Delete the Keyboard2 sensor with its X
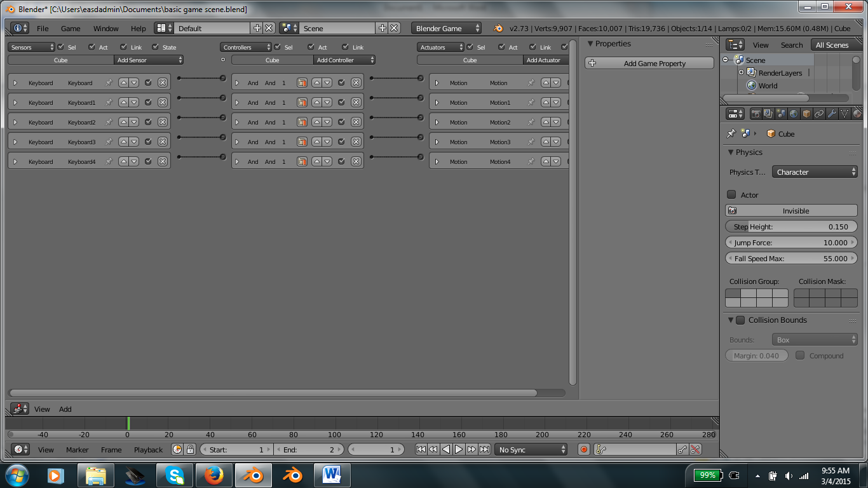Screen dimensions: 868x488 (162, 122)
